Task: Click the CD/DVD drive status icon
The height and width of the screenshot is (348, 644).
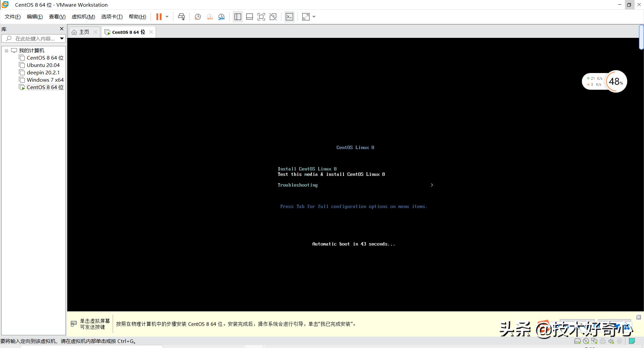Action: coord(586,341)
